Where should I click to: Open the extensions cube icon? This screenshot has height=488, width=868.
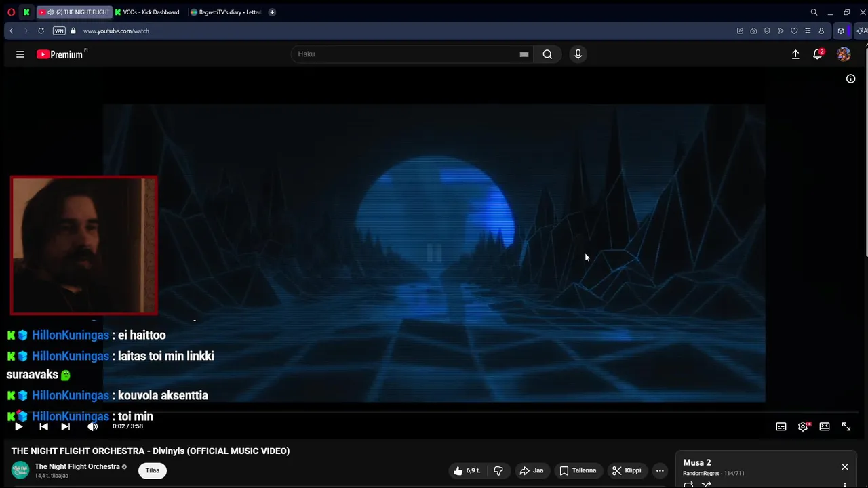pyautogui.click(x=841, y=30)
